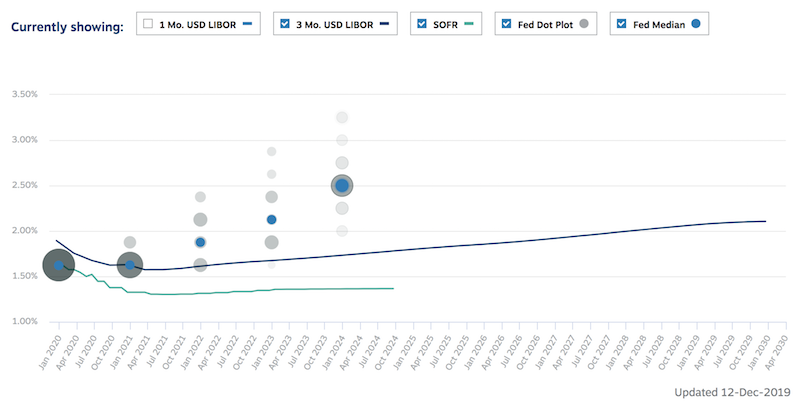Screen dimensions: 800x404
Task: Click the 3 Mo. USD LIBOR label
Action: (335, 24)
